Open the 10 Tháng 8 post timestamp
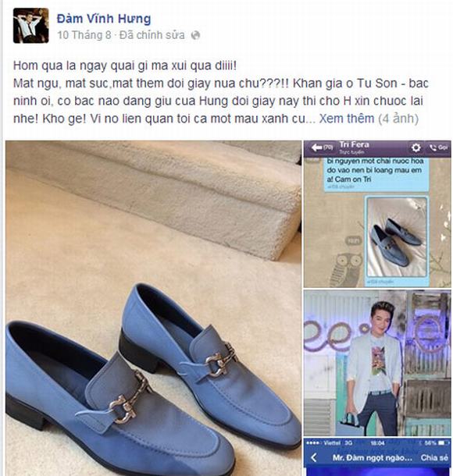 [x=84, y=35]
